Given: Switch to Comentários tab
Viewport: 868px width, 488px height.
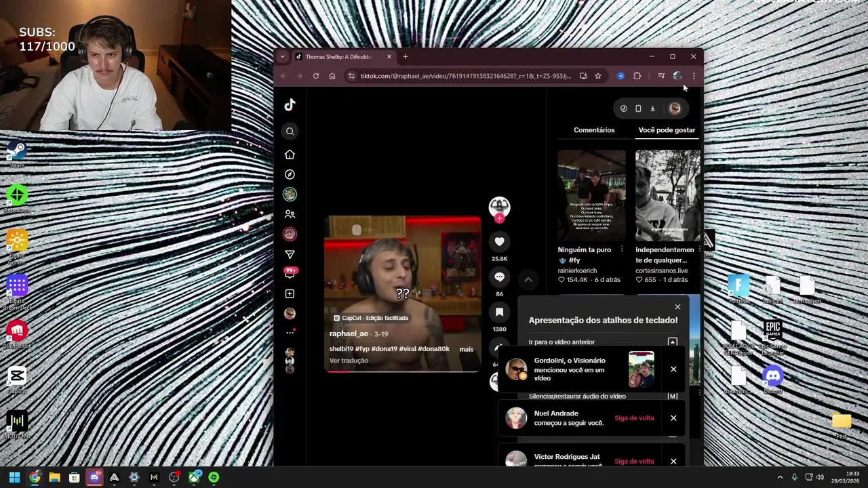Looking at the screenshot, I should pos(594,130).
